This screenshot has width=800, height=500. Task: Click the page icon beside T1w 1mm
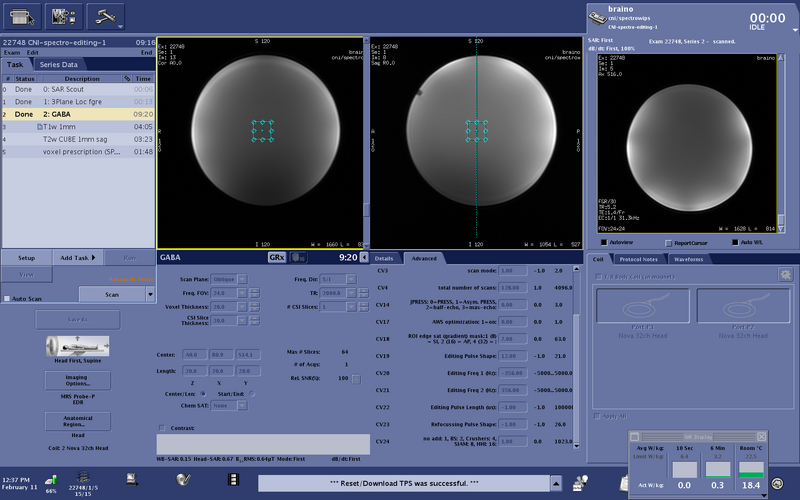[39, 127]
